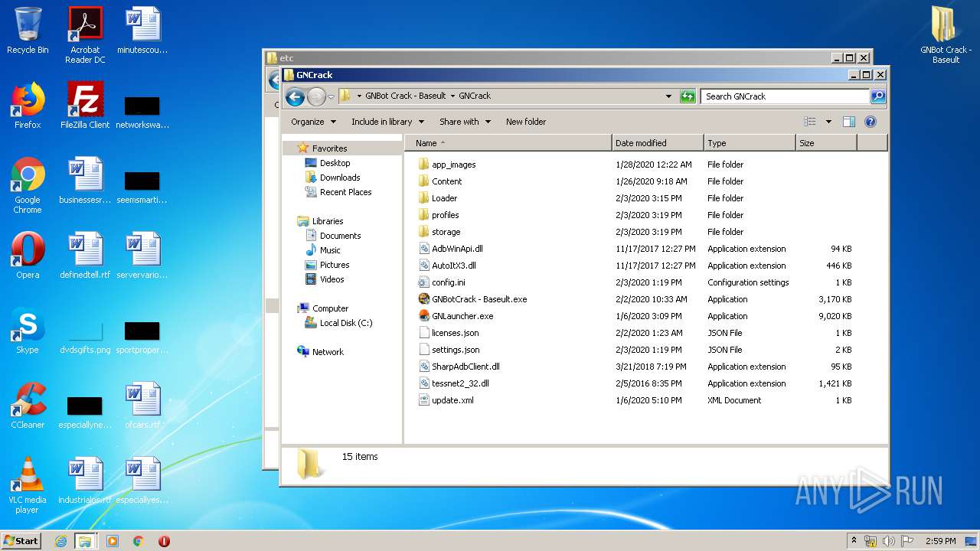The height and width of the screenshot is (551, 980).
Task: Select licenses.json file
Action: (449, 333)
